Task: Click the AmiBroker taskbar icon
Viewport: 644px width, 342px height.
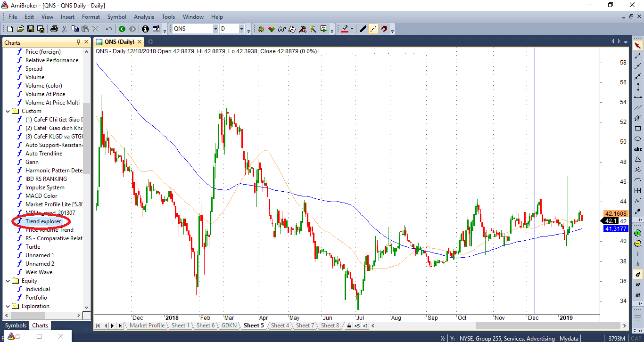Action: pyautogui.click(x=11, y=336)
